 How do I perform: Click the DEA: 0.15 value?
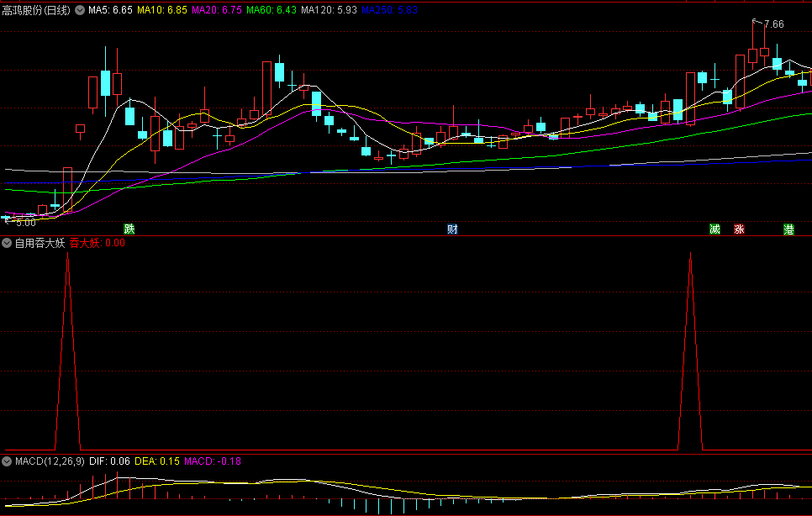(x=157, y=461)
